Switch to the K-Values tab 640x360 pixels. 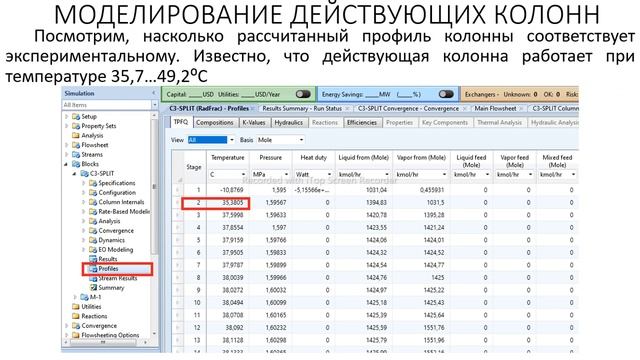coord(254,122)
